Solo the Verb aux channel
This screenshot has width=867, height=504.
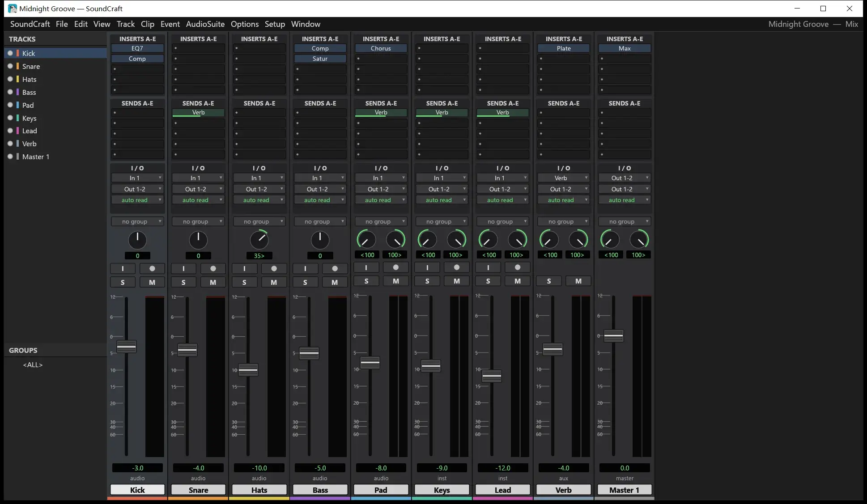point(549,281)
